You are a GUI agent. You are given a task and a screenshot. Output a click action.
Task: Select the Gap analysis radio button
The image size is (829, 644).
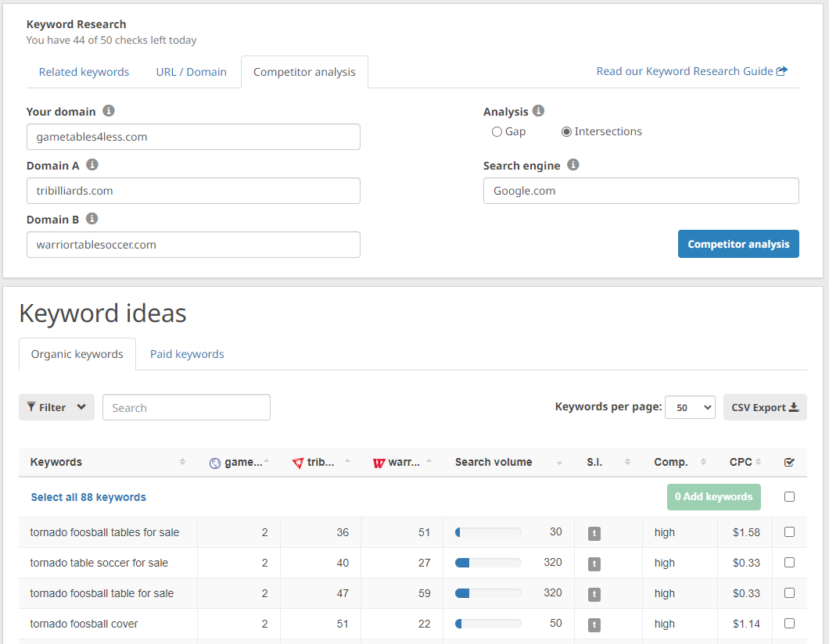tap(497, 132)
